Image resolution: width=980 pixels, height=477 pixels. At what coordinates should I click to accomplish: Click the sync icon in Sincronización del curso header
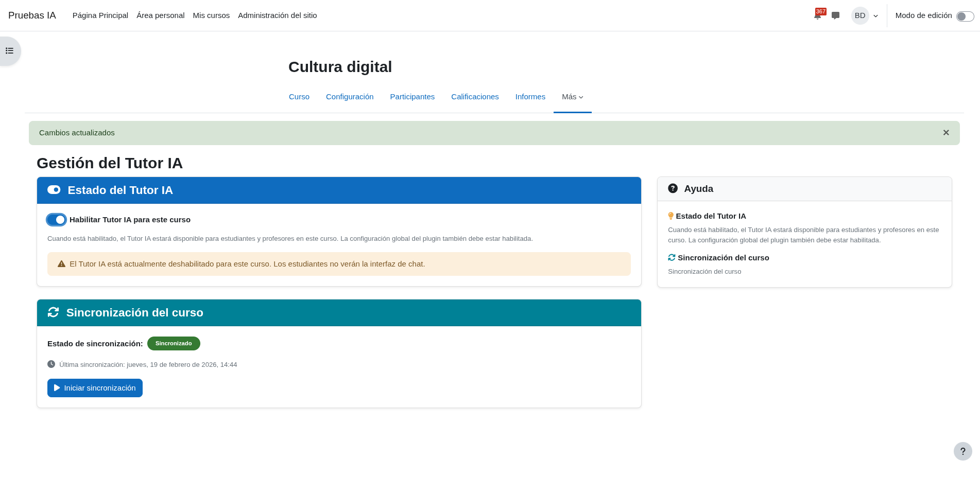point(54,312)
